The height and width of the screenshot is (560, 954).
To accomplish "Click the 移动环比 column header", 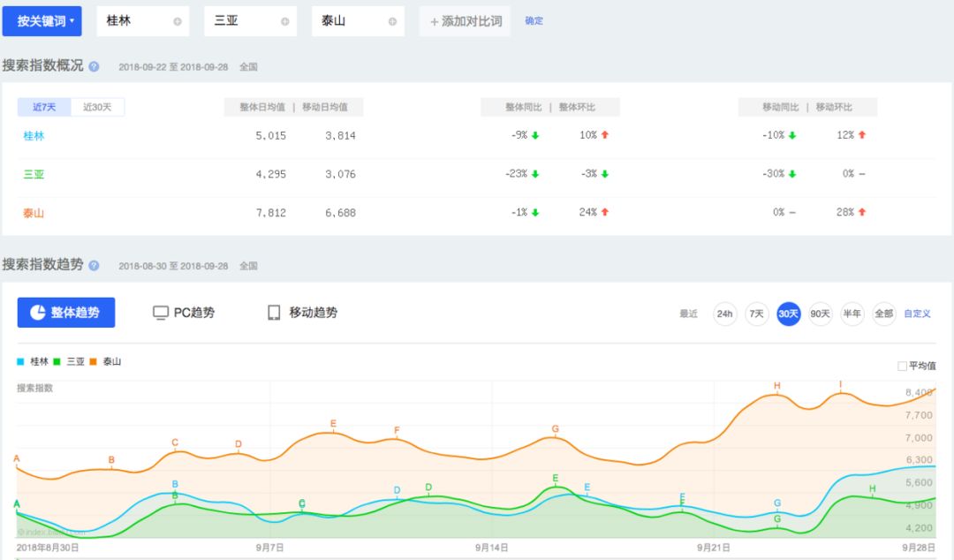I will tap(834, 107).
